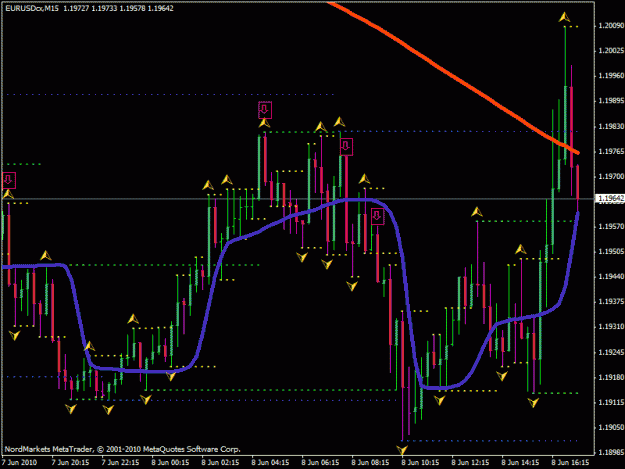Image resolution: width=625 pixels, height=469 pixels.
Task: Click the pink sell-arrow box just below the 1.19642 price line
Action: click(377, 216)
